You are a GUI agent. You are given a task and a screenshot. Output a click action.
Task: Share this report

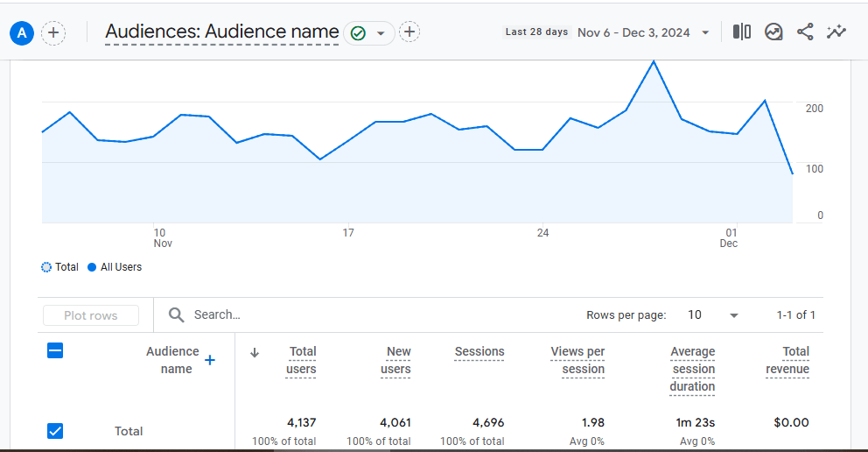pyautogui.click(x=805, y=32)
